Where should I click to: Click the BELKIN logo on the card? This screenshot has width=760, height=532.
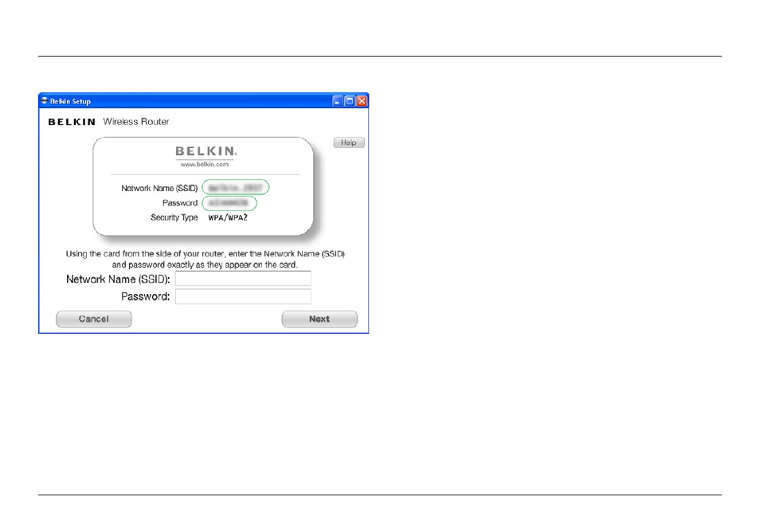206,151
